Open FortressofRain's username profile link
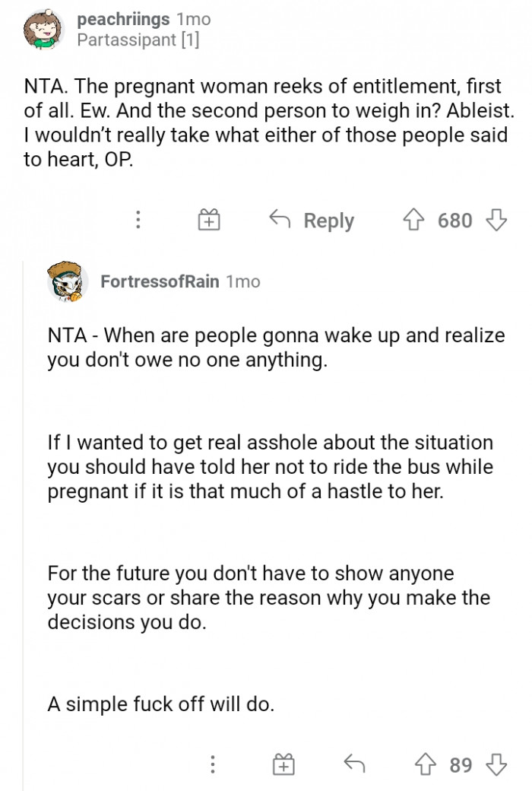Image resolution: width=532 pixels, height=791 pixels. click(x=159, y=281)
